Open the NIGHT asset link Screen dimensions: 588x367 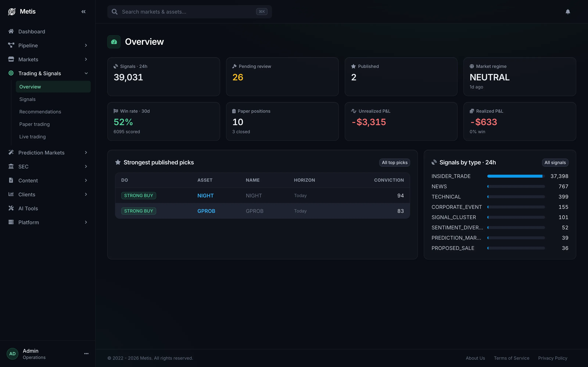pos(205,196)
